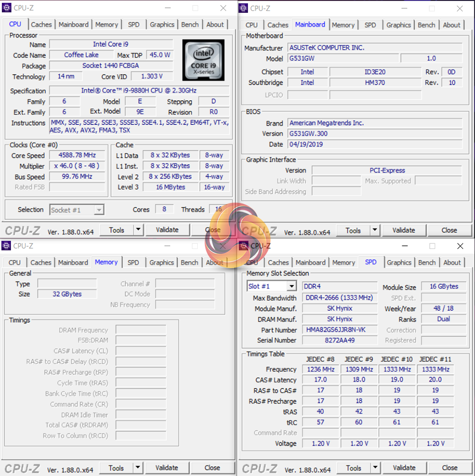Click the Bus Speed value 99.76 MHz

tap(77, 177)
